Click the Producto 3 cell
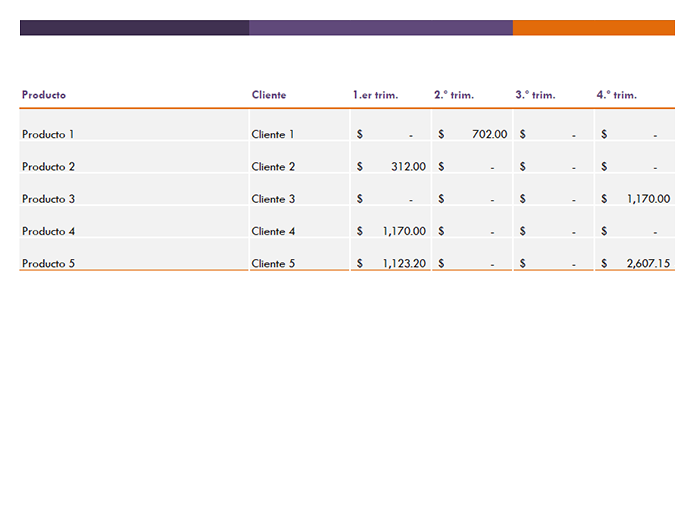Screen dimensions: 675x520 (48, 199)
